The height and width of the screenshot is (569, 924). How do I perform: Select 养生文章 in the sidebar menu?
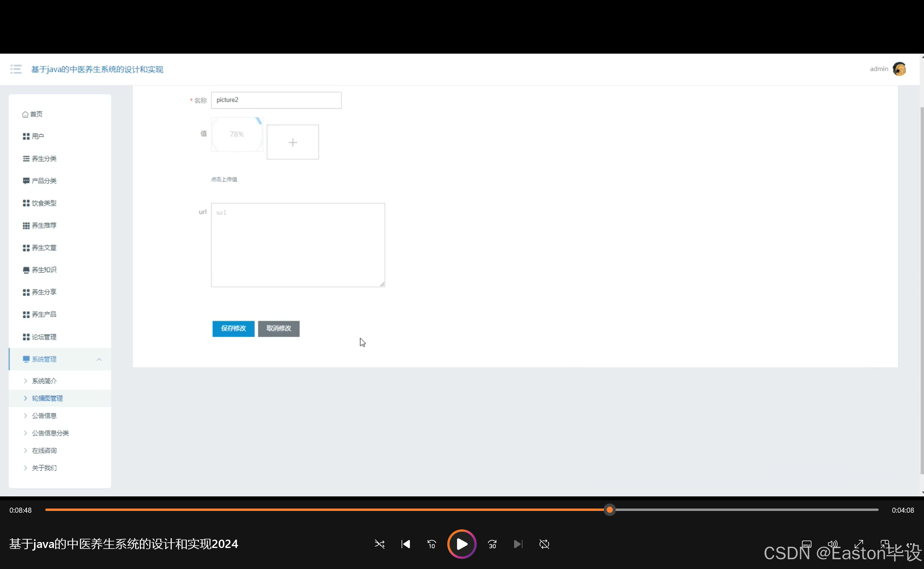tap(44, 248)
